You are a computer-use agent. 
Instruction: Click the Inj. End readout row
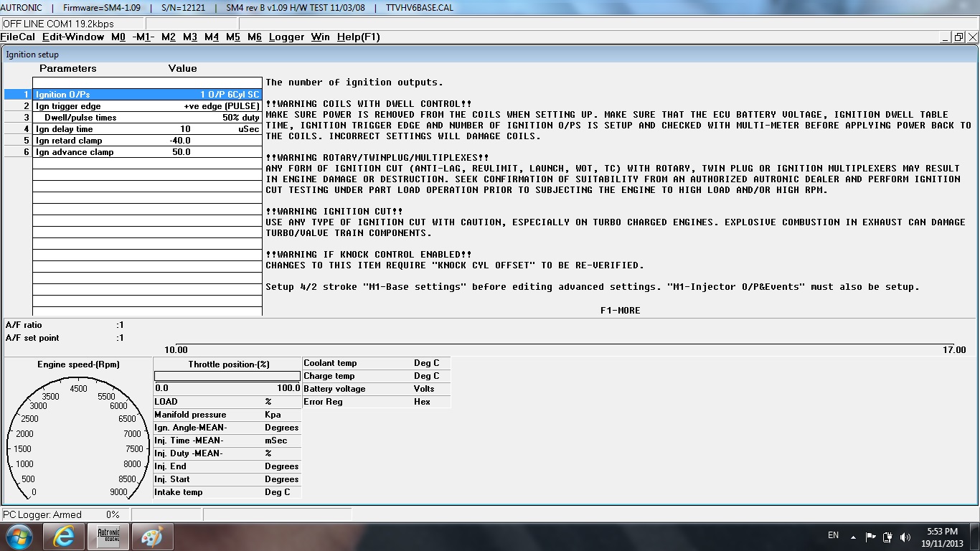(227, 466)
